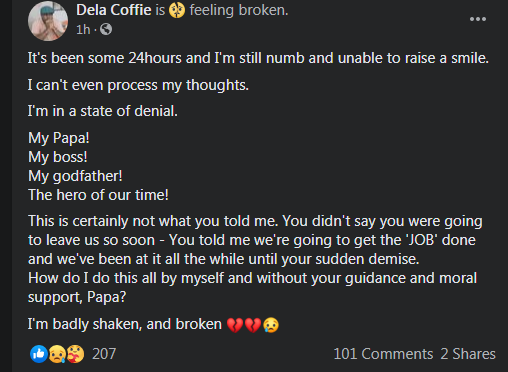The height and width of the screenshot is (372, 508).
Task: Open the 2 Shares link
Action: (x=468, y=354)
